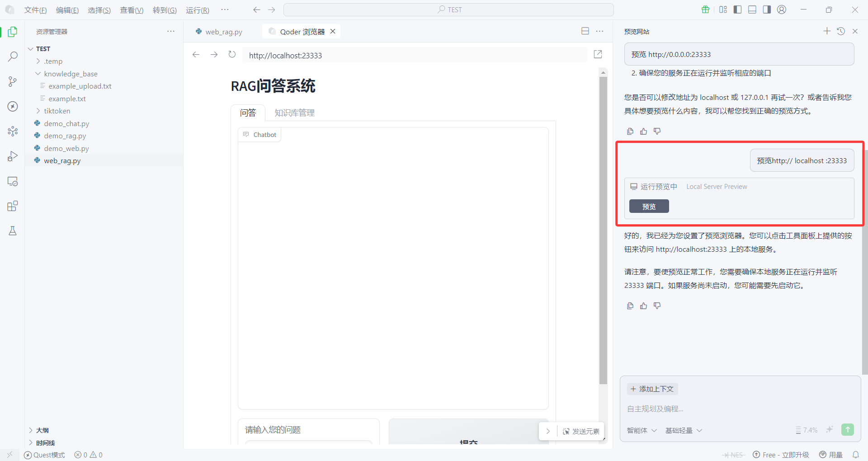Open the Source Control view
The image size is (868, 461).
click(x=13, y=81)
